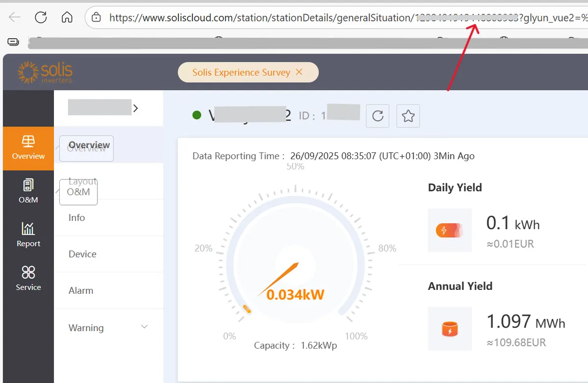The height and width of the screenshot is (383, 588).
Task: Click the 1.097 MWh annual yield value
Action: point(526,322)
